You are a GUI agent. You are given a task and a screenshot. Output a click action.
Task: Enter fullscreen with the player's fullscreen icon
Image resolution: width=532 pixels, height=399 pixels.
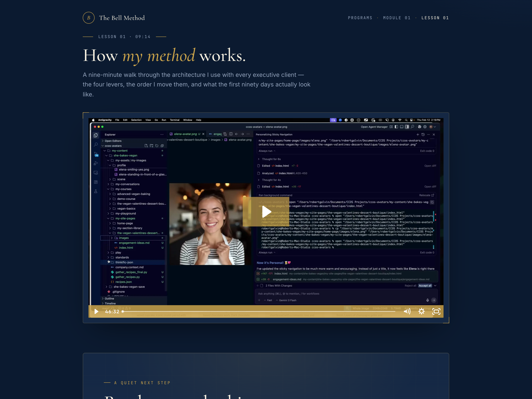436,311
